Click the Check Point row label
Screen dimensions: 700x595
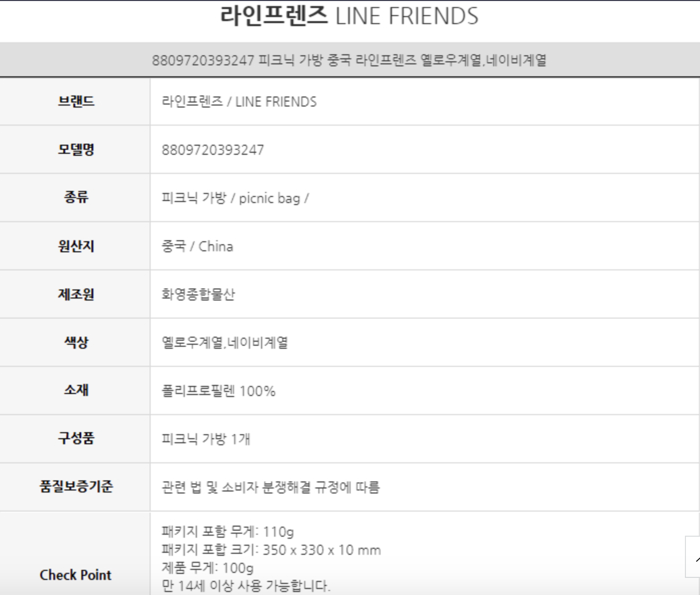[x=76, y=575]
